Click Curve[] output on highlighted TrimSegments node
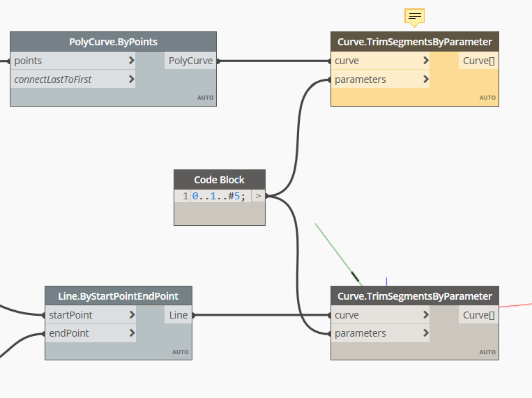The image size is (532, 398). pos(478,61)
